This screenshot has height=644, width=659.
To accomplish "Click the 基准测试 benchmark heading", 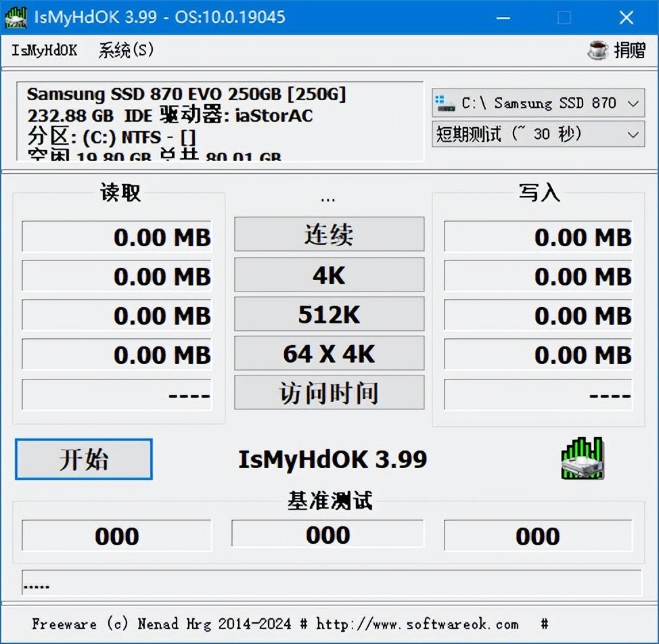I will (x=330, y=501).
